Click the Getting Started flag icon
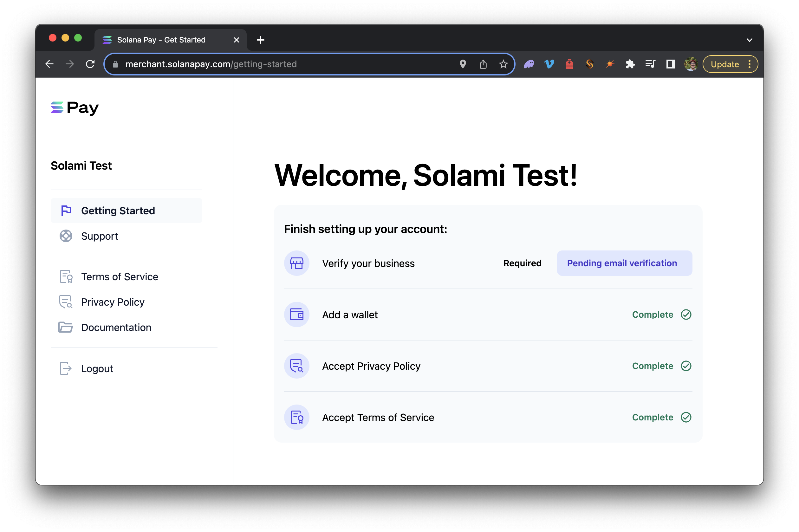The height and width of the screenshot is (532, 799). tap(66, 211)
